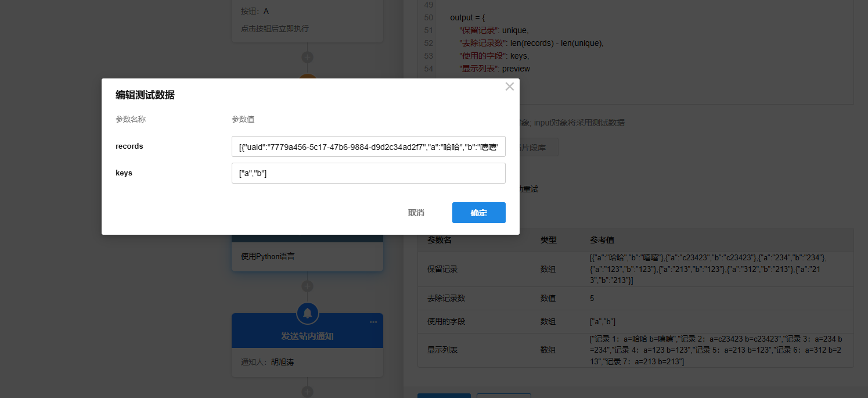Click the plus icon below 按钮 A node
This screenshot has width=868, height=398.
(307, 57)
